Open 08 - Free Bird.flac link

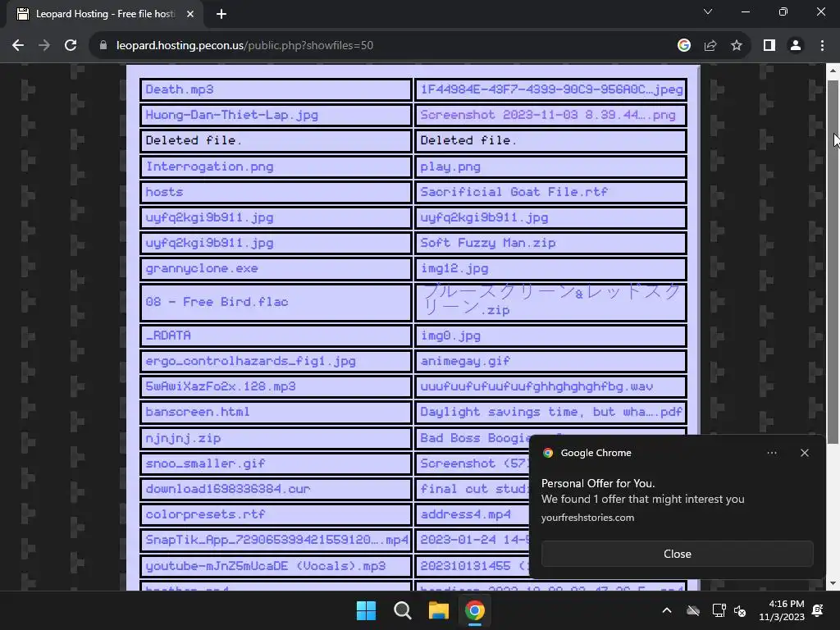(217, 302)
